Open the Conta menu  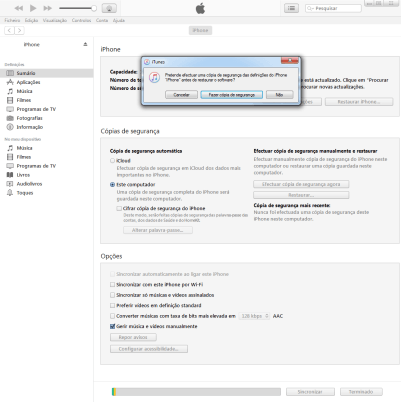tap(102, 20)
